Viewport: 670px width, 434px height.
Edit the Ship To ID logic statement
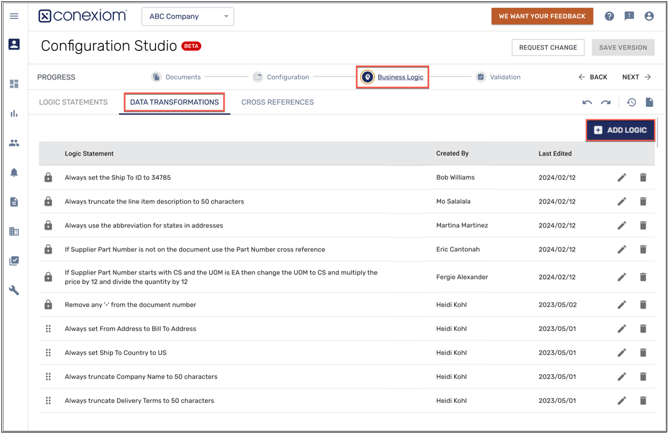621,178
